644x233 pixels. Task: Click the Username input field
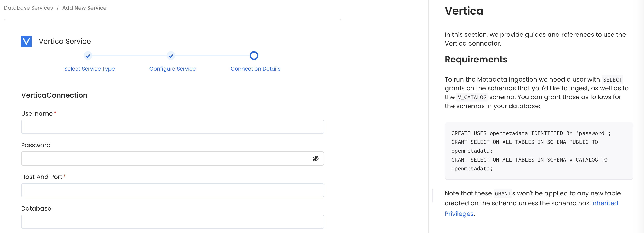pos(173,127)
